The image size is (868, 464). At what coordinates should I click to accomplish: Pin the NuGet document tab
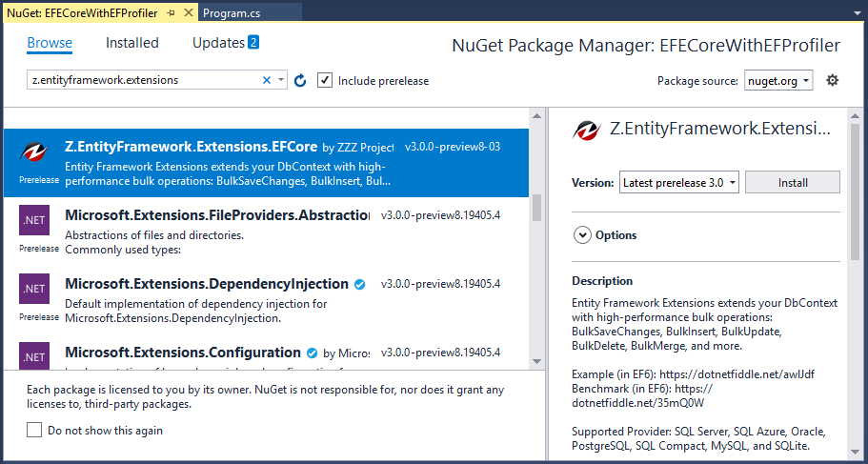172,12
